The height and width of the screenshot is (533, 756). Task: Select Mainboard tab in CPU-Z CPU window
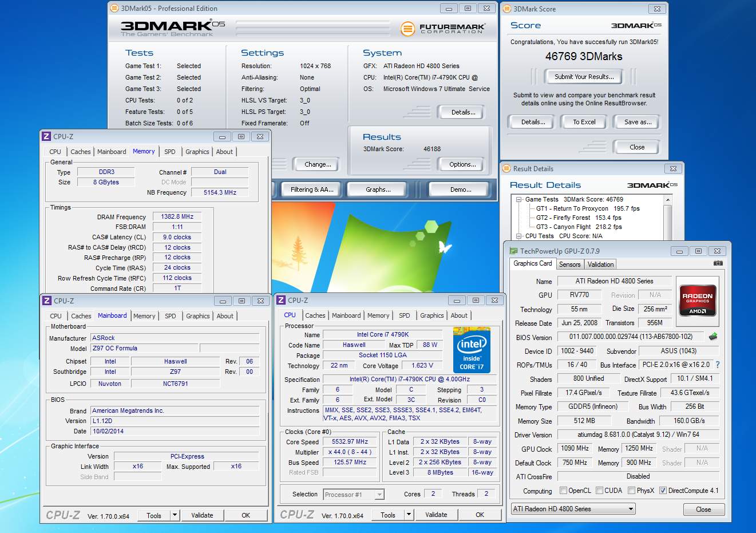[346, 315]
